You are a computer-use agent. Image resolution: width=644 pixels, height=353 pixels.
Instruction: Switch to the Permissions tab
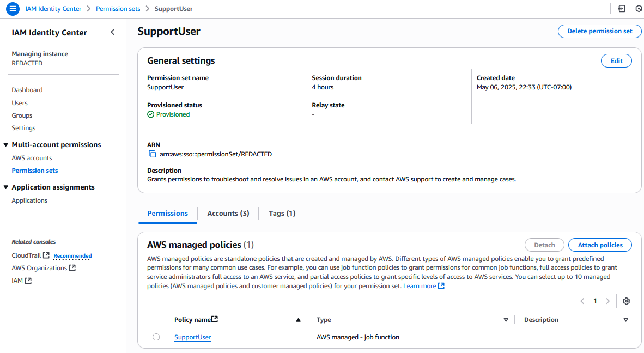tap(168, 214)
